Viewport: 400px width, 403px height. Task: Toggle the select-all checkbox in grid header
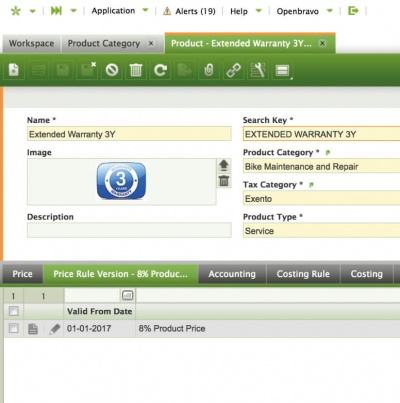click(14, 311)
